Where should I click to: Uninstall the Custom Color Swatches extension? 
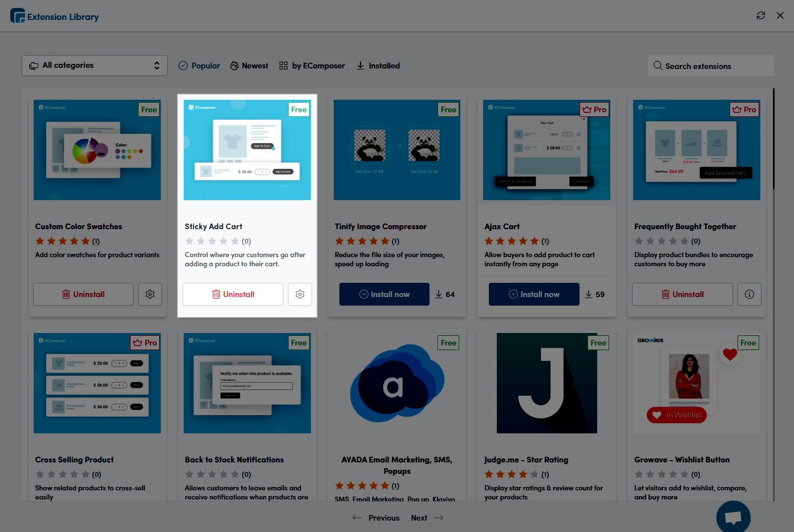pyautogui.click(x=83, y=294)
